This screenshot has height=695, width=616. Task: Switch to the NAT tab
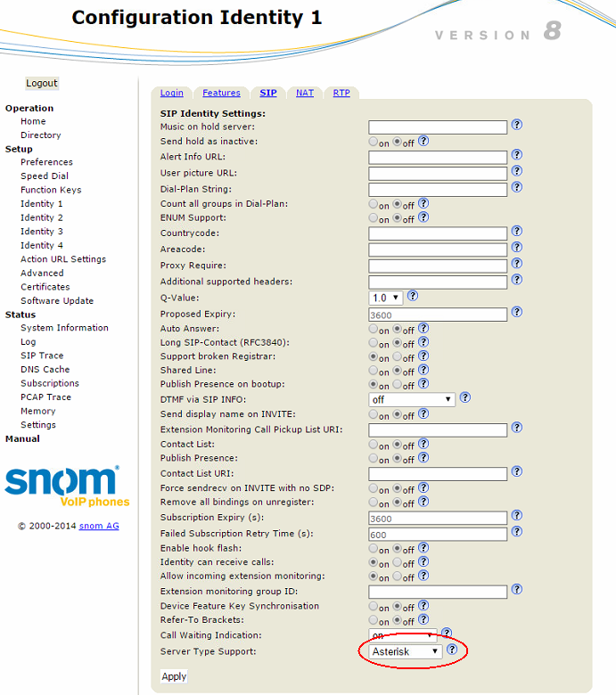pos(305,93)
